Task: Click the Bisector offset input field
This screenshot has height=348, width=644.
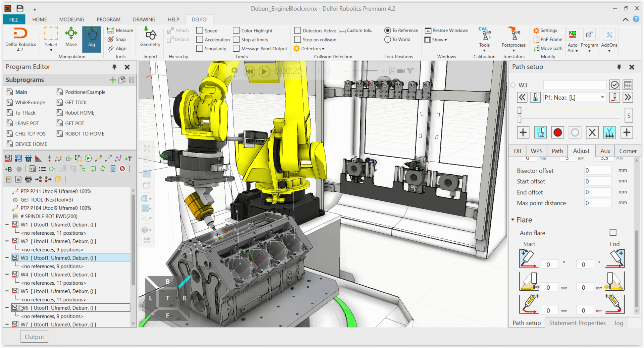Action: [x=597, y=170]
